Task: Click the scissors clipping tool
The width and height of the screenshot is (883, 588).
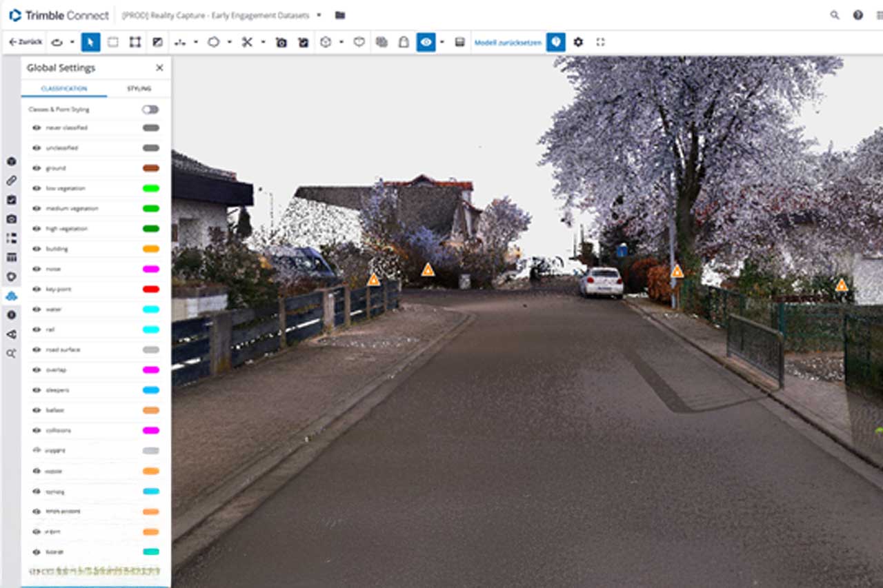Action: [x=246, y=42]
